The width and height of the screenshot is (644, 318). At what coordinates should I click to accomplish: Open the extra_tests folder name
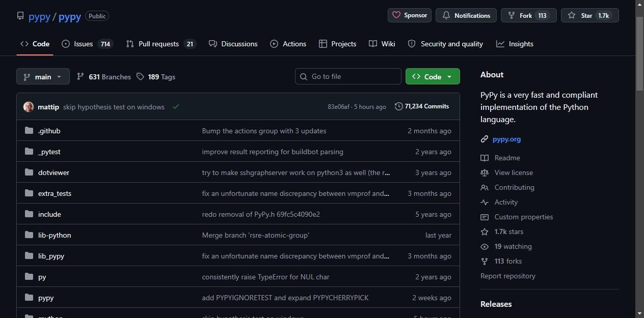click(55, 193)
